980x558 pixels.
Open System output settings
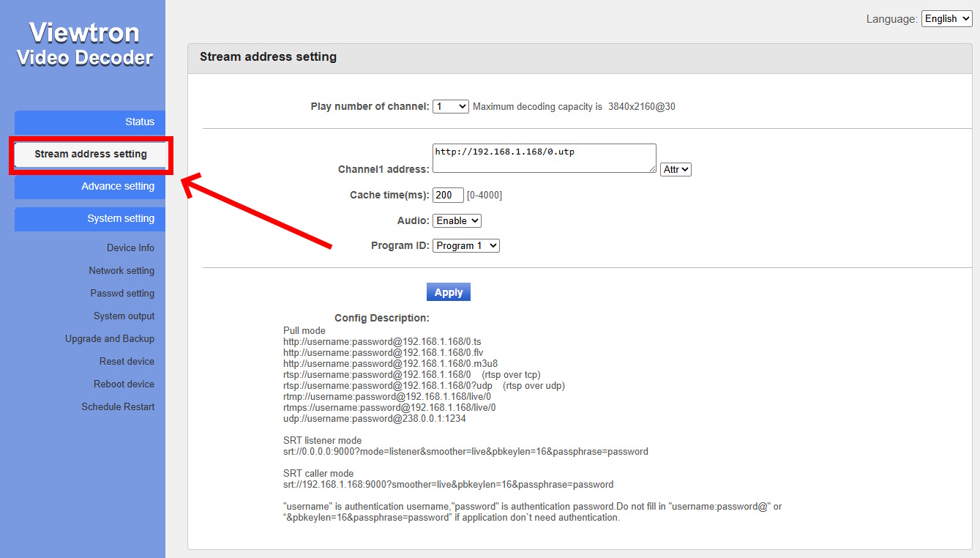tap(124, 316)
